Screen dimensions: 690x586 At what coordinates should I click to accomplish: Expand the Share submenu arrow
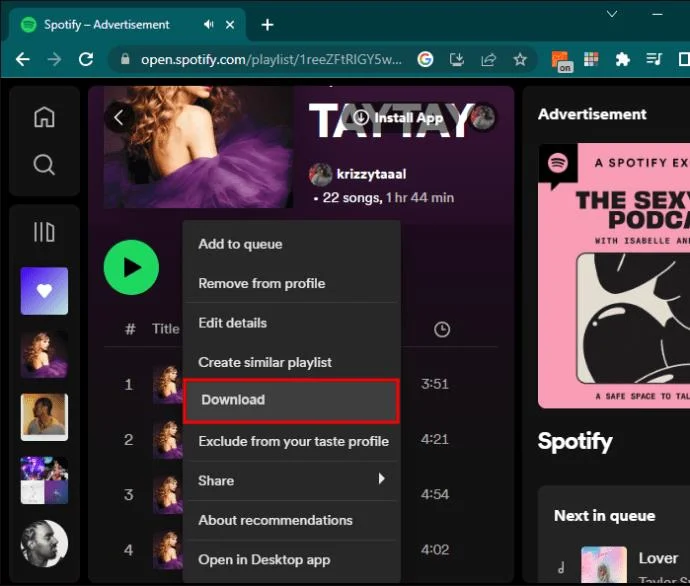click(382, 479)
